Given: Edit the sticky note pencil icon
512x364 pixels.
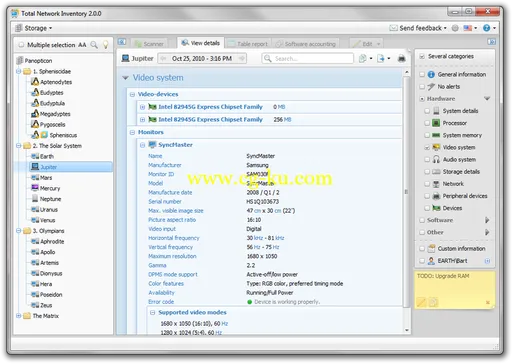Looking at the screenshot, I should (421, 302).
